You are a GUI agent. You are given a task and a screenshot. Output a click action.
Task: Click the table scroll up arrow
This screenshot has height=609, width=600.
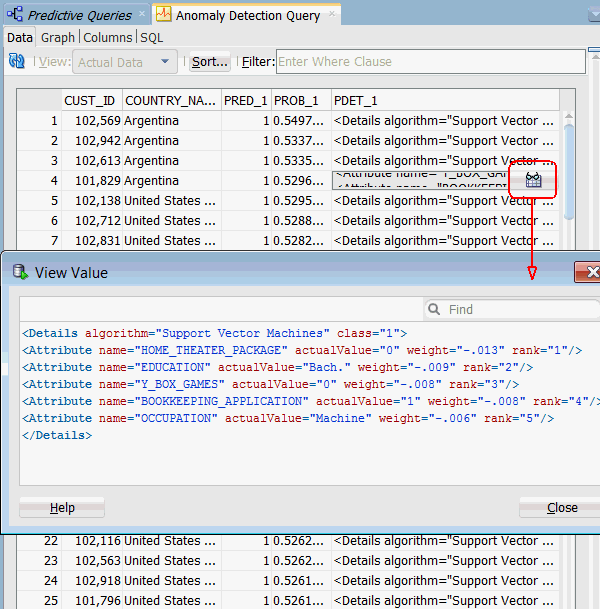pos(569,116)
